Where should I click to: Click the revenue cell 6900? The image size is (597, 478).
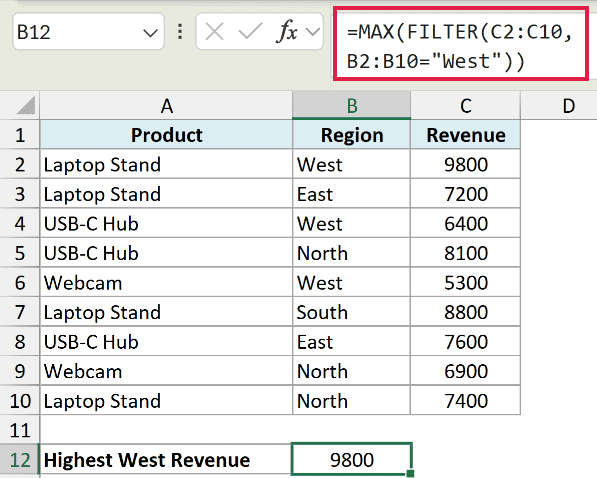tap(465, 371)
